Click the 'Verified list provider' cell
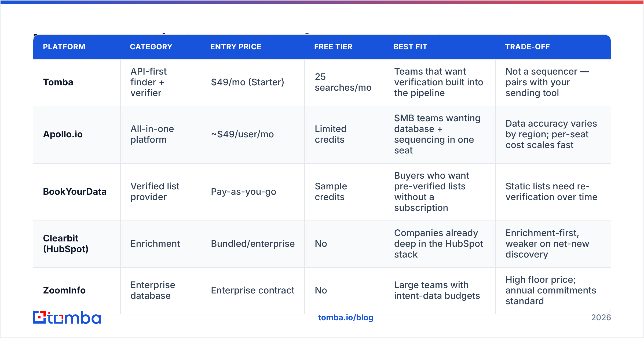This screenshot has height=338, width=644. coord(161,192)
